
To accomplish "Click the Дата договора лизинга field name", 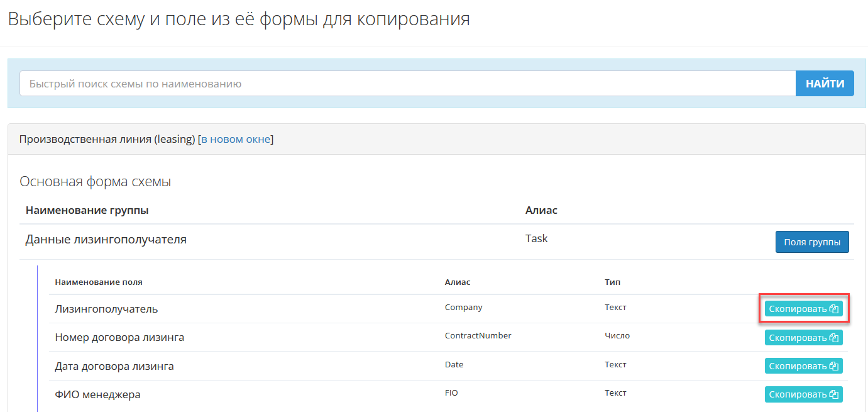I will click(114, 366).
